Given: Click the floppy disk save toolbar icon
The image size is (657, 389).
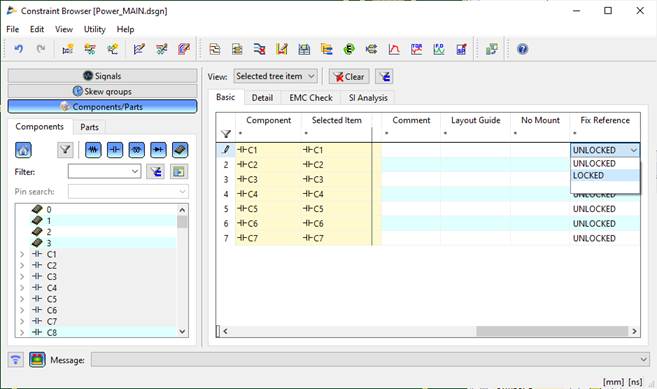Looking at the screenshot, I should (304, 49).
